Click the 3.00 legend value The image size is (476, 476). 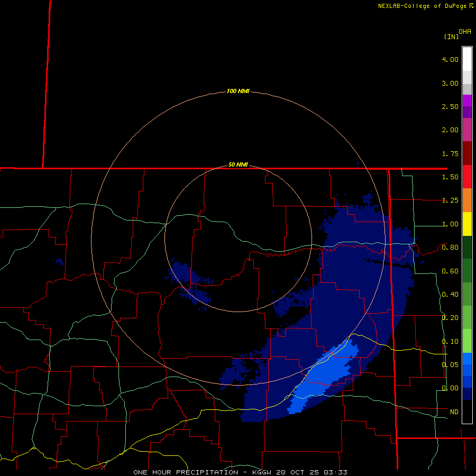click(450, 83)
